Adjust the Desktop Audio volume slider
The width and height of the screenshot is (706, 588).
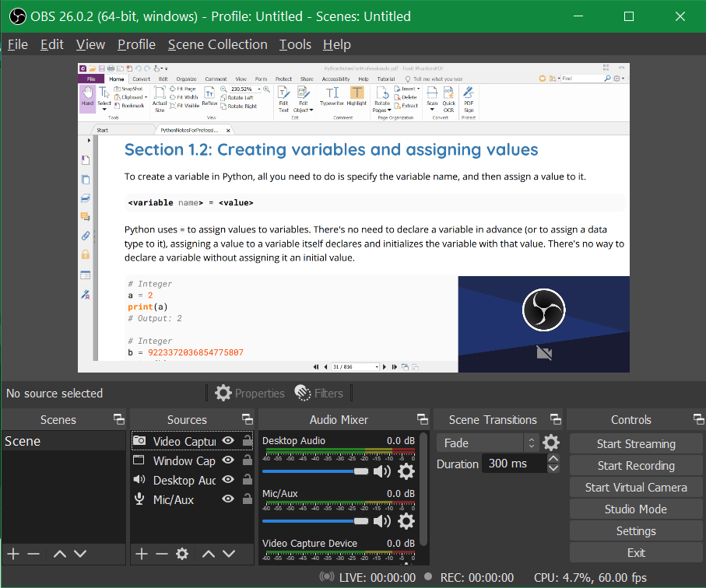pyautogui.click(x=315, y=471)
